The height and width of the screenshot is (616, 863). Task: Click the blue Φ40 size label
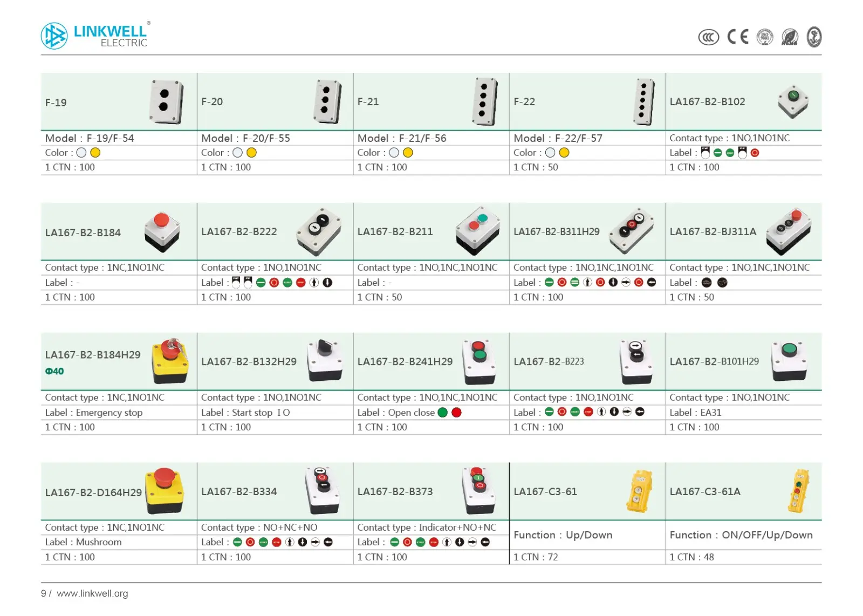pos(54,371)
